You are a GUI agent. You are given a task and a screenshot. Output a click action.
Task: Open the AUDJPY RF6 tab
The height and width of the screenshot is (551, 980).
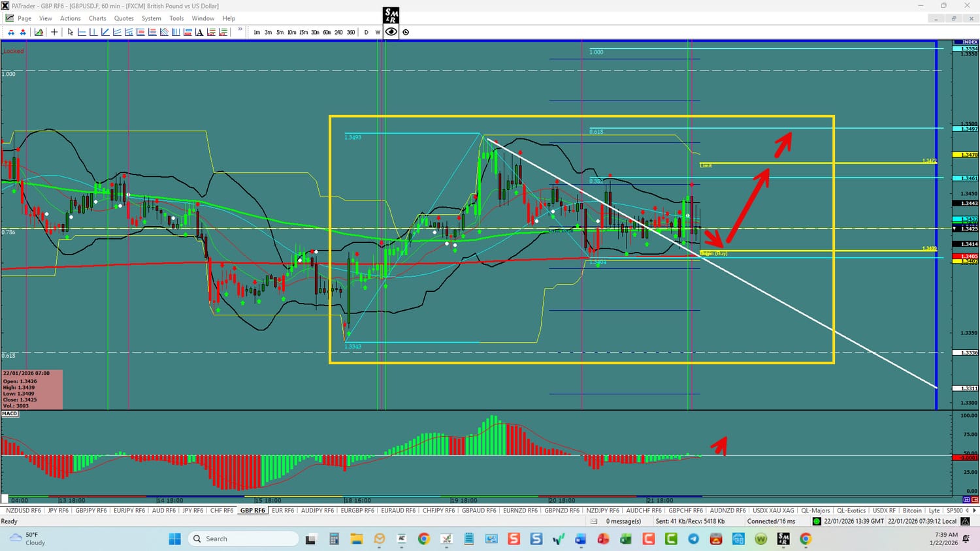pyautogui.click(x=318, y=511)
